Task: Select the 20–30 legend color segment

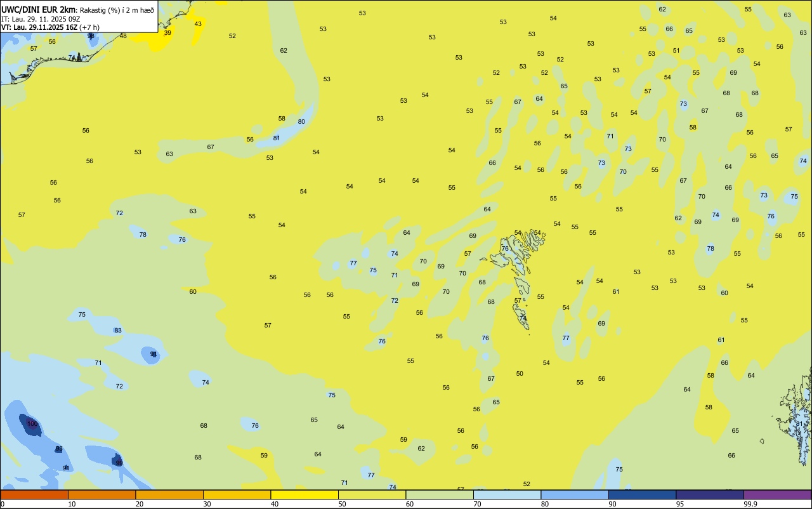Action: point(169,494)
